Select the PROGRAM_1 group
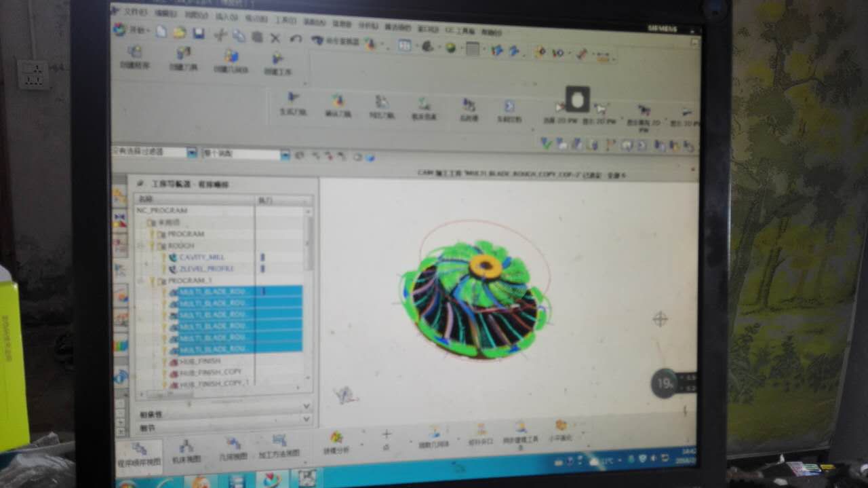The width and height of the screenshot is (868, 488). pyautogui.click(x=189, y=280)
